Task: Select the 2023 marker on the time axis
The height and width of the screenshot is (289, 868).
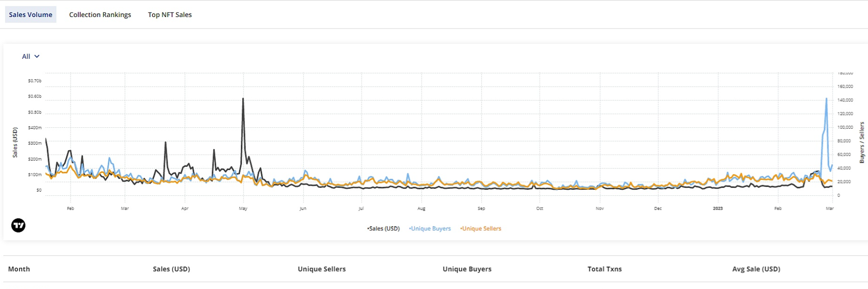Action: pos(718,209)
